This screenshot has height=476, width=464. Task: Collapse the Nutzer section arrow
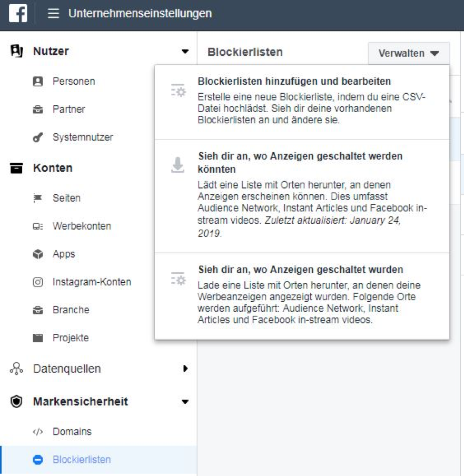point(185,51)
